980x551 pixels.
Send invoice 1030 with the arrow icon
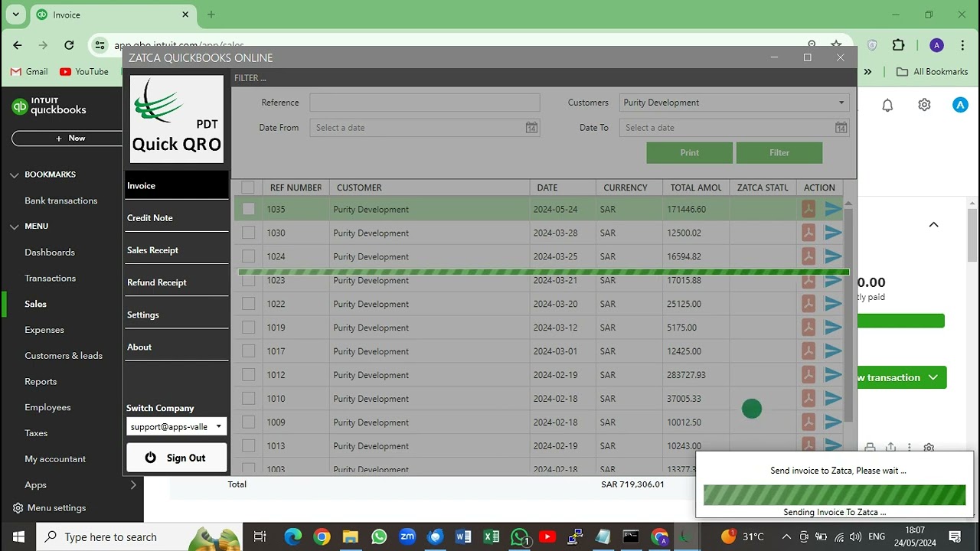click(833, 233)
